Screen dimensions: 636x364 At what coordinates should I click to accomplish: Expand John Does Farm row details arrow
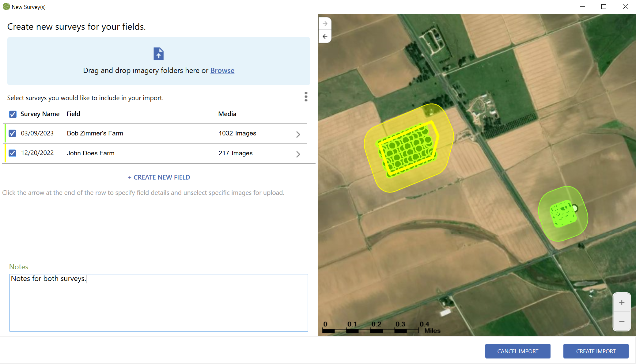(x=298, y=154)
